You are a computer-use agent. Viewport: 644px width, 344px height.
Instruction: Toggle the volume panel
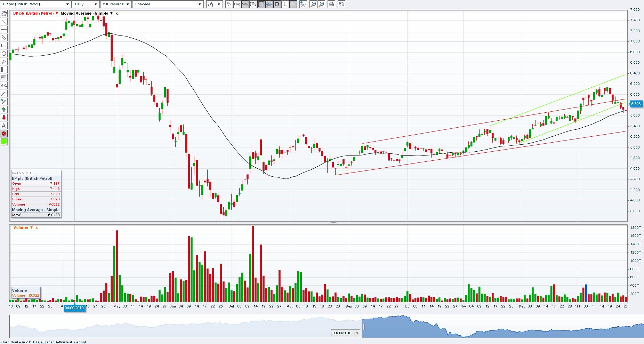click(x=245, y=4)
